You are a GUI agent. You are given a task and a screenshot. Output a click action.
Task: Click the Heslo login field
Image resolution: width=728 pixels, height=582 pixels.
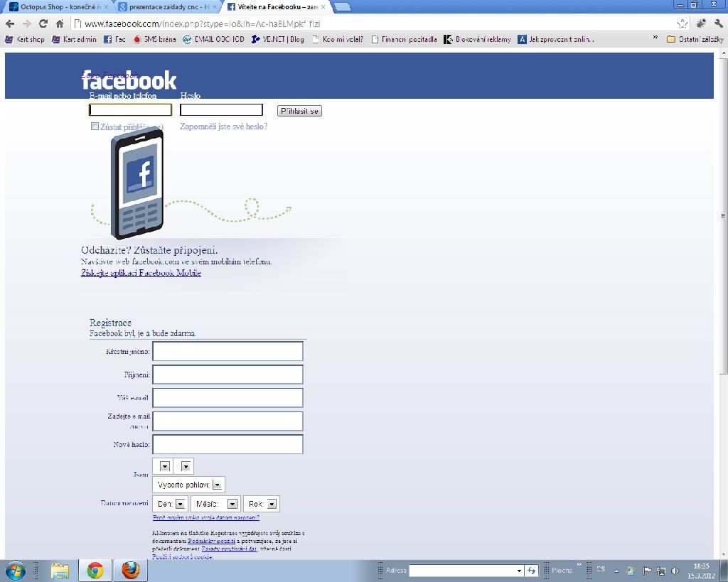(222, 109)
